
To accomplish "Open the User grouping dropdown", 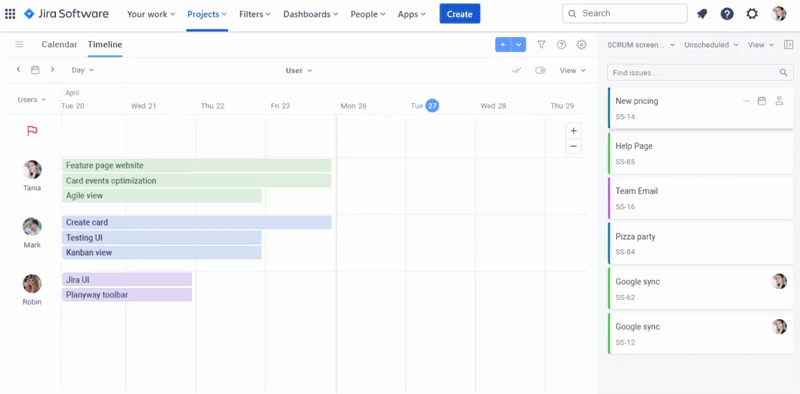I will (x=299, y=70).
